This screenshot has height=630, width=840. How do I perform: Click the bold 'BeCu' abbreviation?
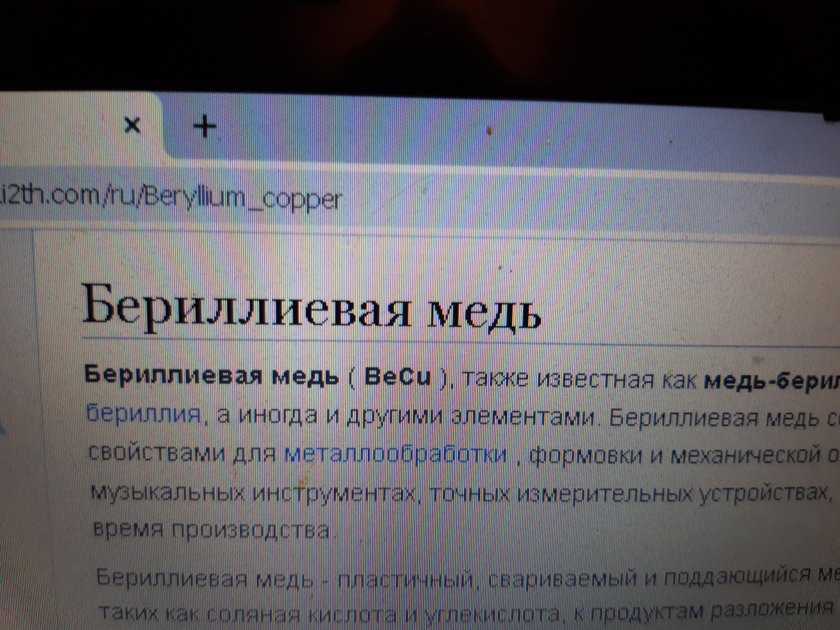click(397, 377)
